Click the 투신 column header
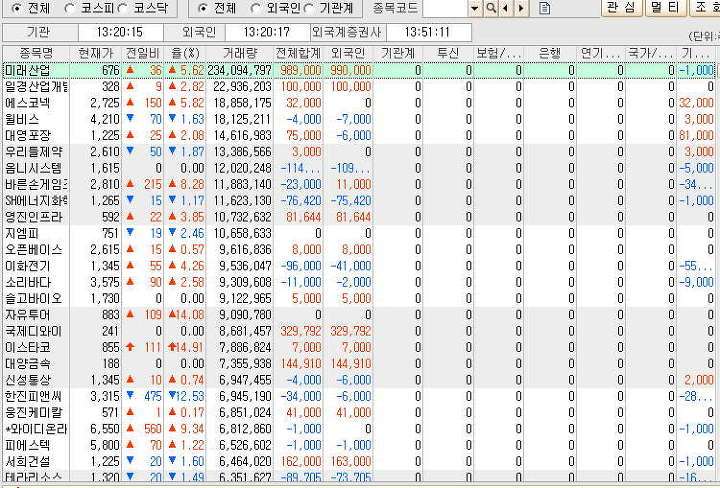The height and width of the screenshot is (488, 720). coord(448,53)
